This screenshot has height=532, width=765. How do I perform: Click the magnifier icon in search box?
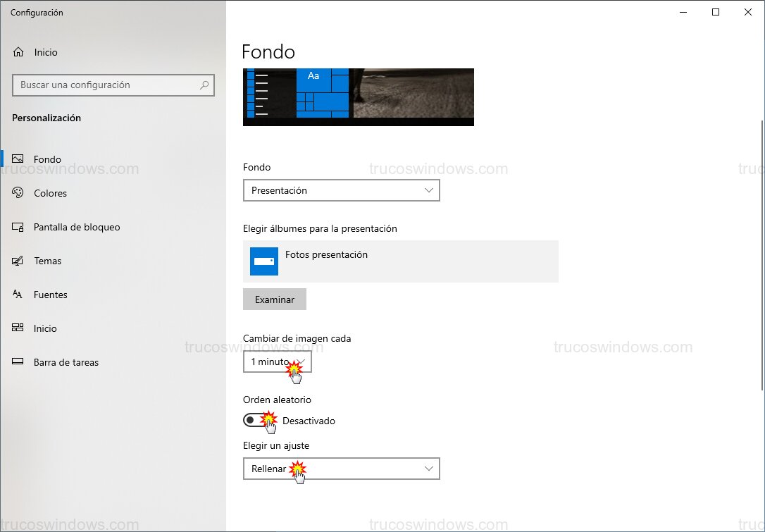204,85
